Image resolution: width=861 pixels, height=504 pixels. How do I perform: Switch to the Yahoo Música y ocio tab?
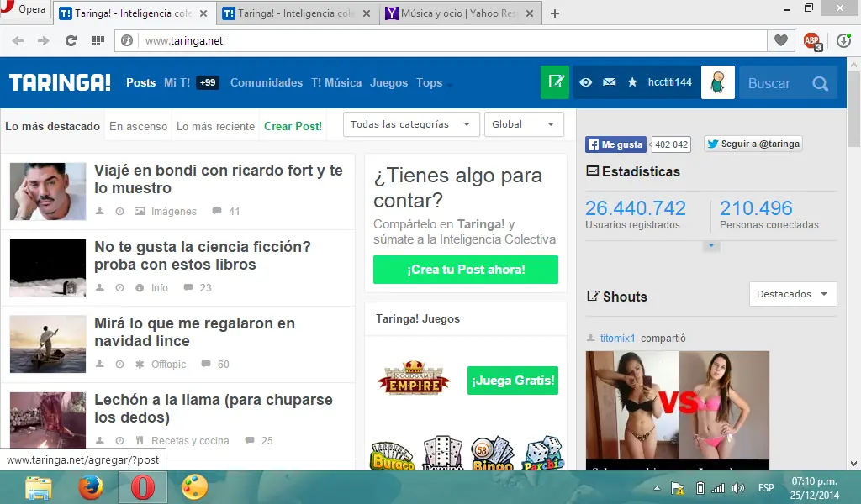(x=460, y=13)
